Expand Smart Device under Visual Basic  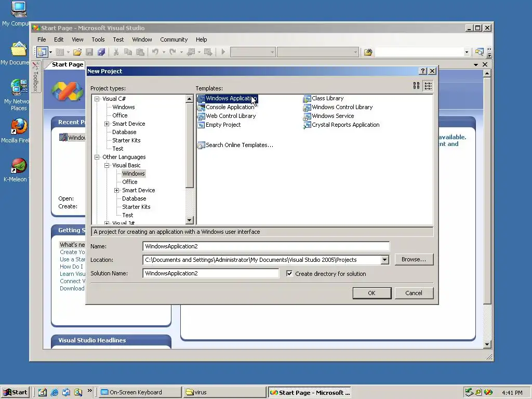pyautogui.click(x=117, y=190)
